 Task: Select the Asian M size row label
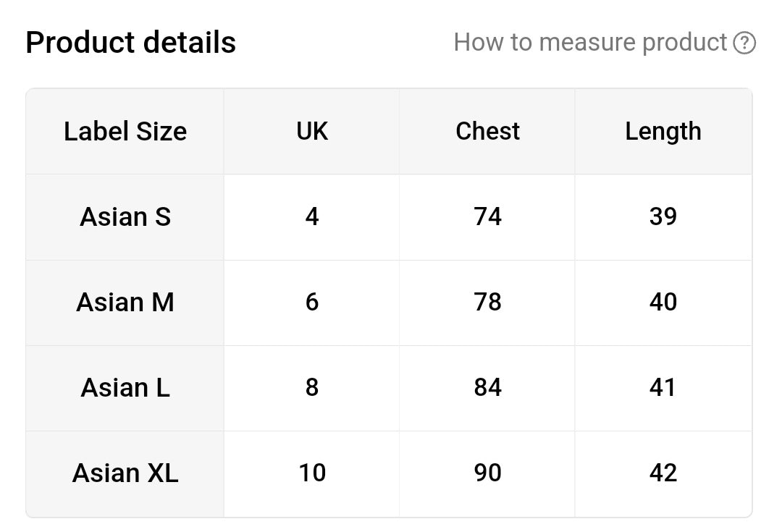tap(125, 303)
